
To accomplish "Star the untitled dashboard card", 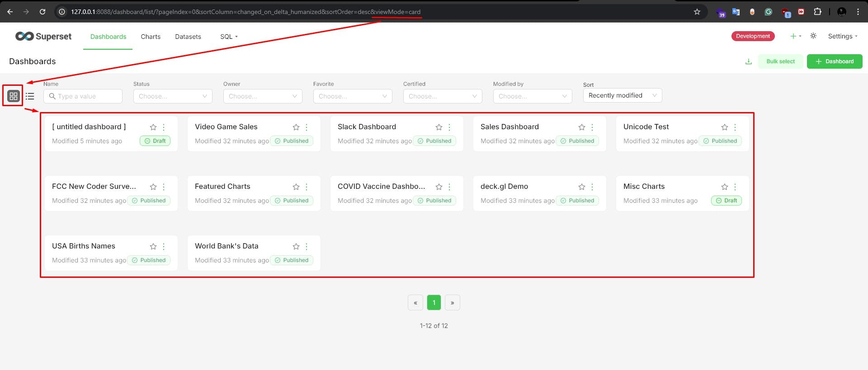I will tap(153, 127).
